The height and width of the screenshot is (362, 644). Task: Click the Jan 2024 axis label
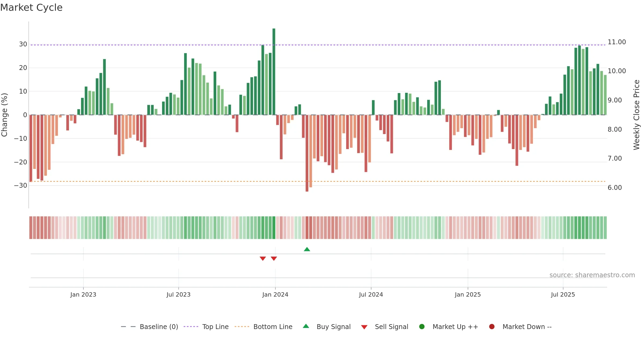click(x=275, y=295)
